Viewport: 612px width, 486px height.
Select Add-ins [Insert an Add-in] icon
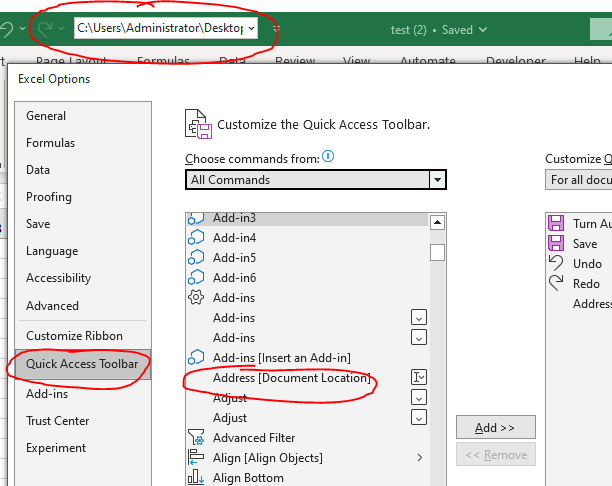[x=196, y=358]
